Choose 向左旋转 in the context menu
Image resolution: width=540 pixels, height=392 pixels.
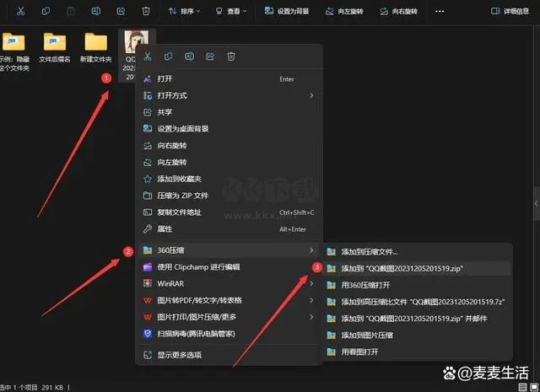[229, 162]
